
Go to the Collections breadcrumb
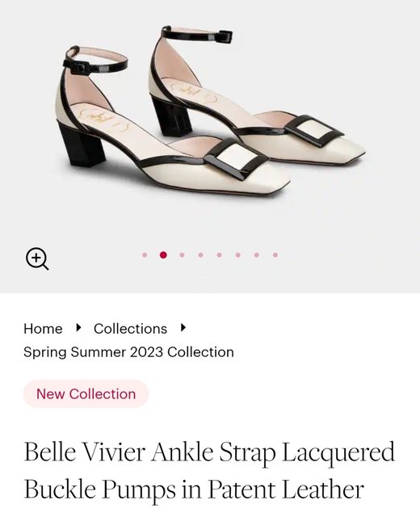(130, 329)
